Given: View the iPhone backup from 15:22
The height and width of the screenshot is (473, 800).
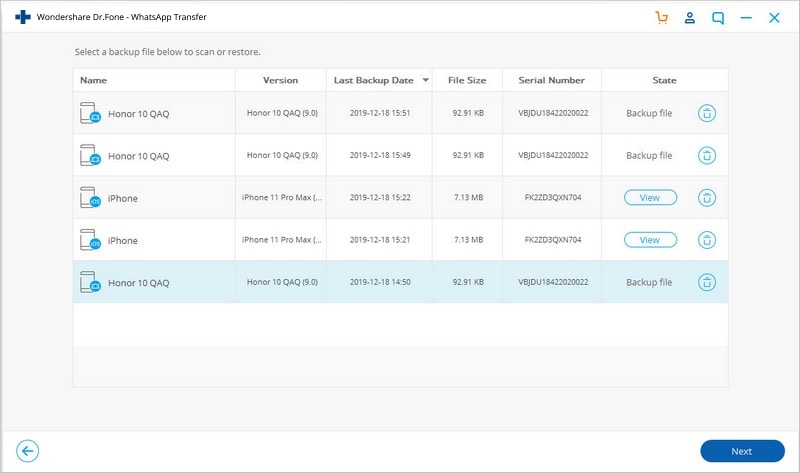Looking at the screenshot, I should (x=651, y=198).
